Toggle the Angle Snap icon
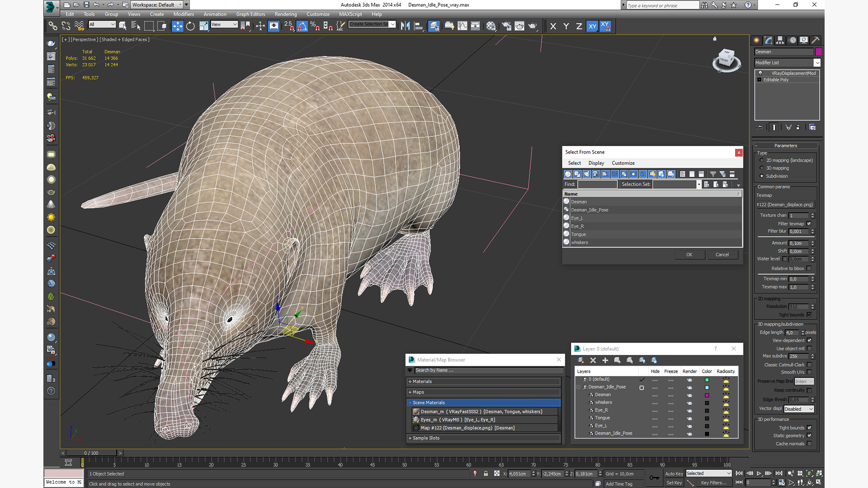Viewport: 868px width, 488px height. pyautogui.click(x=302, y=26)
